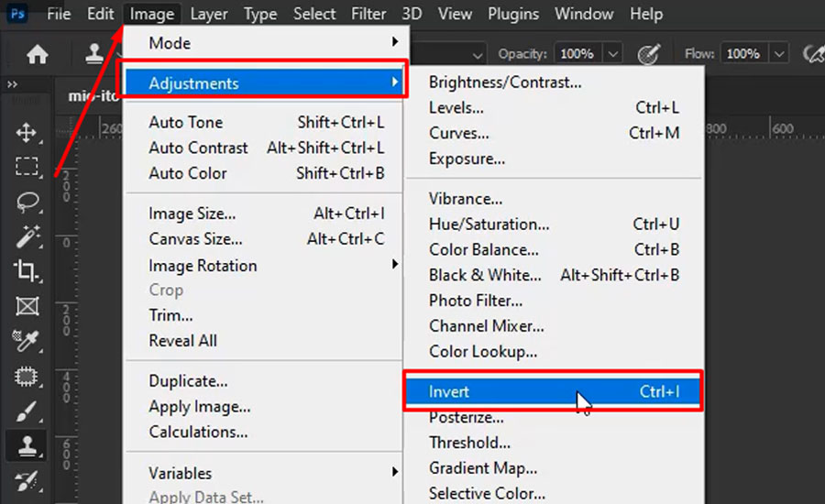Click the Clone Stamp tool
The image size is (825, 504).
(x=27, y=446)
